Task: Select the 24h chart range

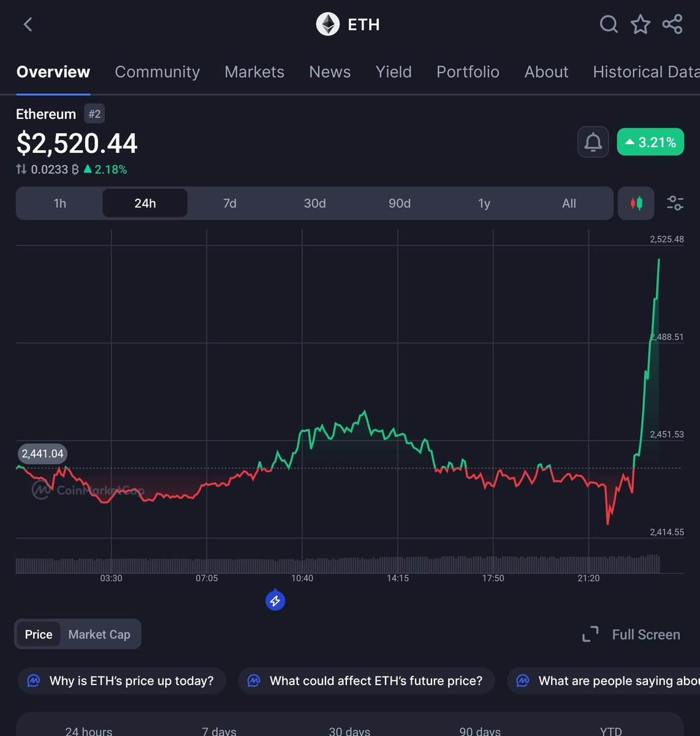Action: tap(145, 203)
